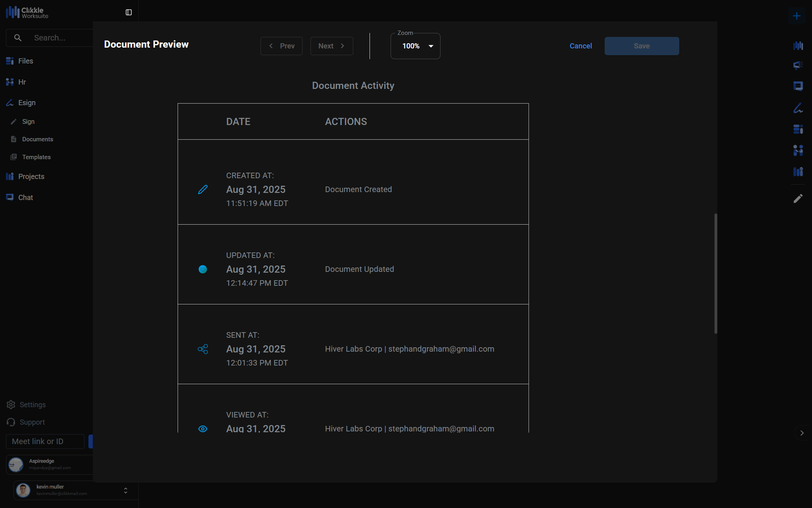Image resolution: width=812 pixels, height=508 pixels.
Task: Expand the kevin muller account switcher
Action: point(125,491)
